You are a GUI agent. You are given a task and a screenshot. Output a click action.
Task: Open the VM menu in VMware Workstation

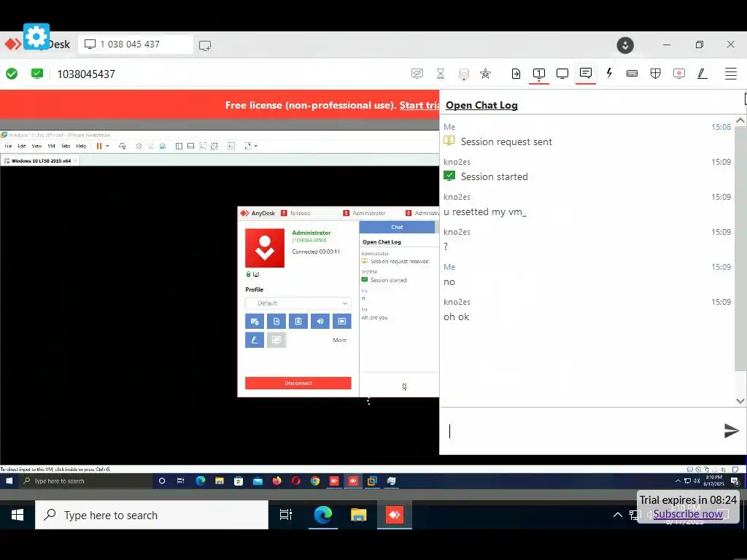pos(52,146)
